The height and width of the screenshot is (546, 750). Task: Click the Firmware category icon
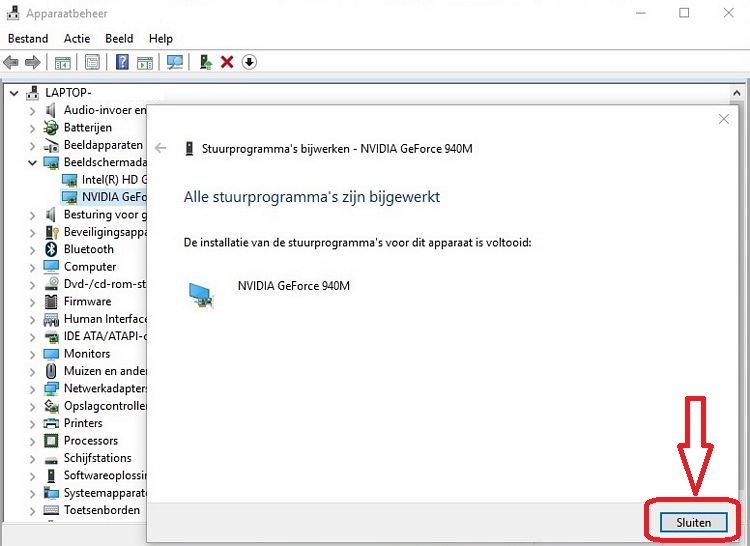pyautogui.click(x=51, y=301)
